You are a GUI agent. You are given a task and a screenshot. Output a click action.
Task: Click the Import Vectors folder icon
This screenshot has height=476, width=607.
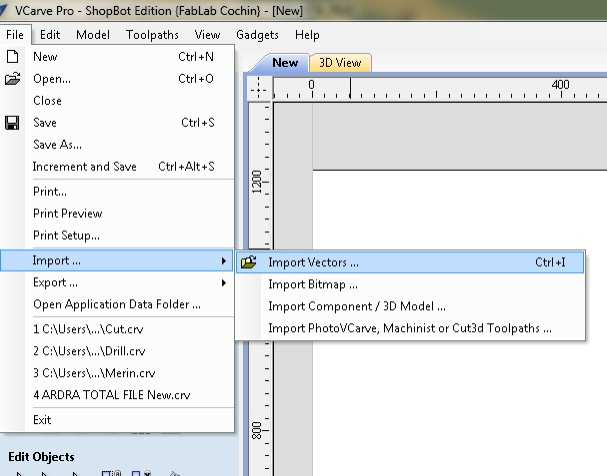(x=249, y=262)
